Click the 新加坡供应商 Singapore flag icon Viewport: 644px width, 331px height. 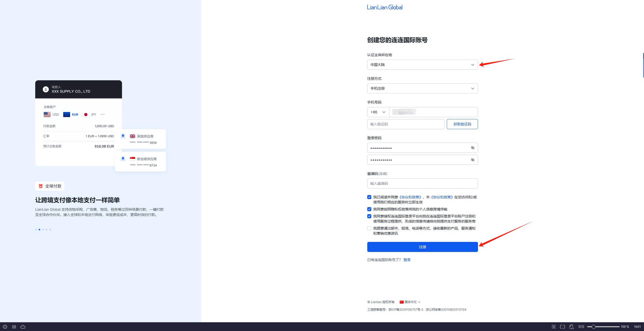(x=133, y=159)
